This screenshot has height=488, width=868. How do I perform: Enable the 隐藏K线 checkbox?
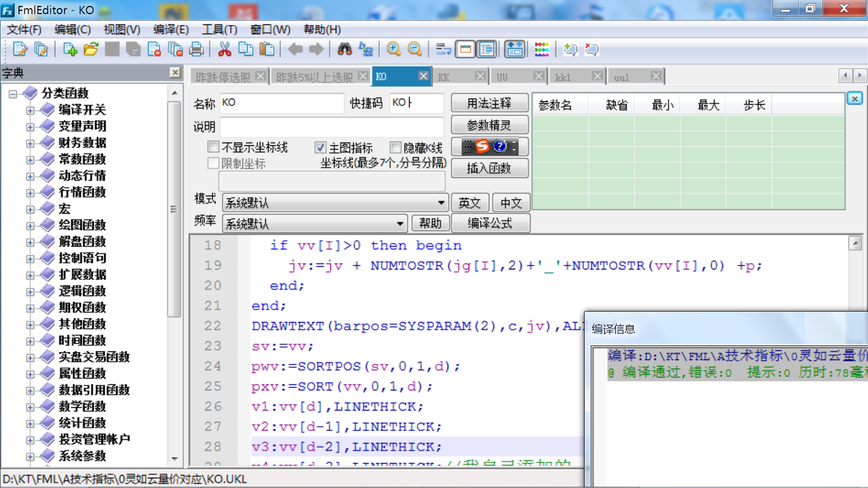coord(395,147)
